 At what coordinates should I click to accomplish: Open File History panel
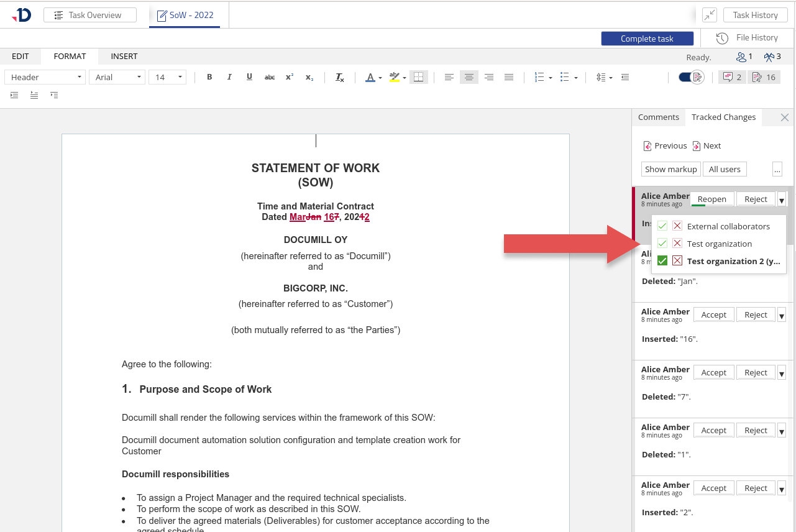747,38
